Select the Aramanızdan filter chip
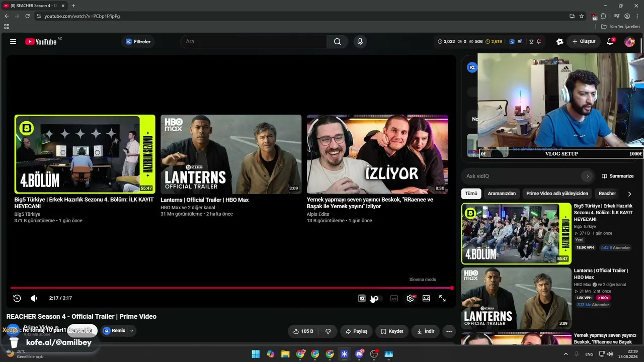644x362 pixels. pyautogui.click(x=502, y=194)
